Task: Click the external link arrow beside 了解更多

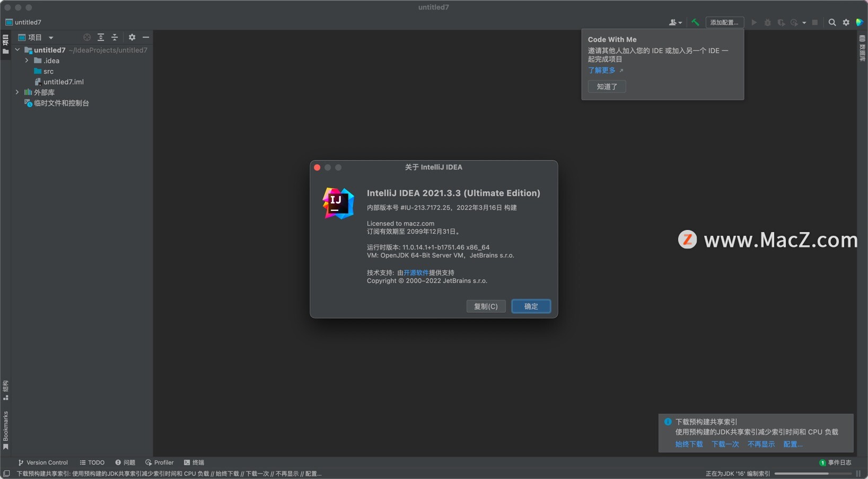Action: tap(621, 70)
